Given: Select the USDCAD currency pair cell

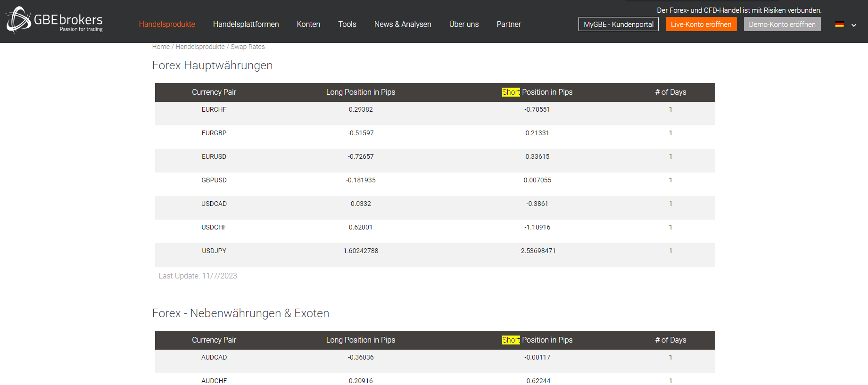Looking at the screenshot, I should point(214,204).
